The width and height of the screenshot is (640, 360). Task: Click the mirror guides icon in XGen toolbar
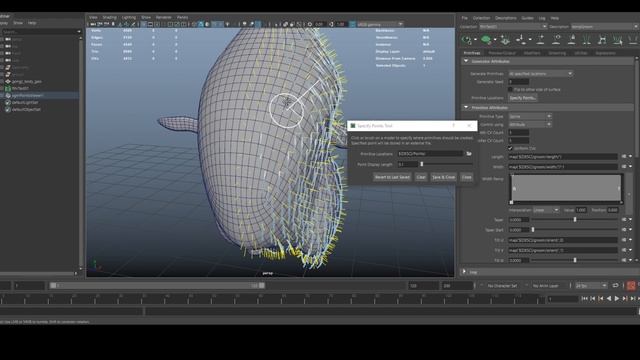(x=602, y=39)
